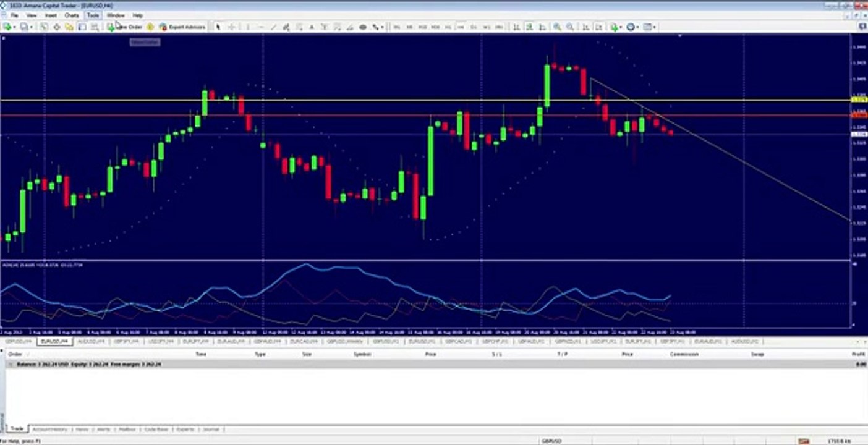Open the News terminal tab

(82, 429)
